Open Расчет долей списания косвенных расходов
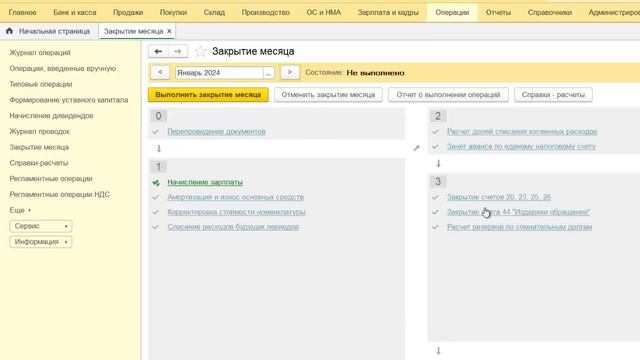This screenshot has height=360, width=640. click(522, 132)
